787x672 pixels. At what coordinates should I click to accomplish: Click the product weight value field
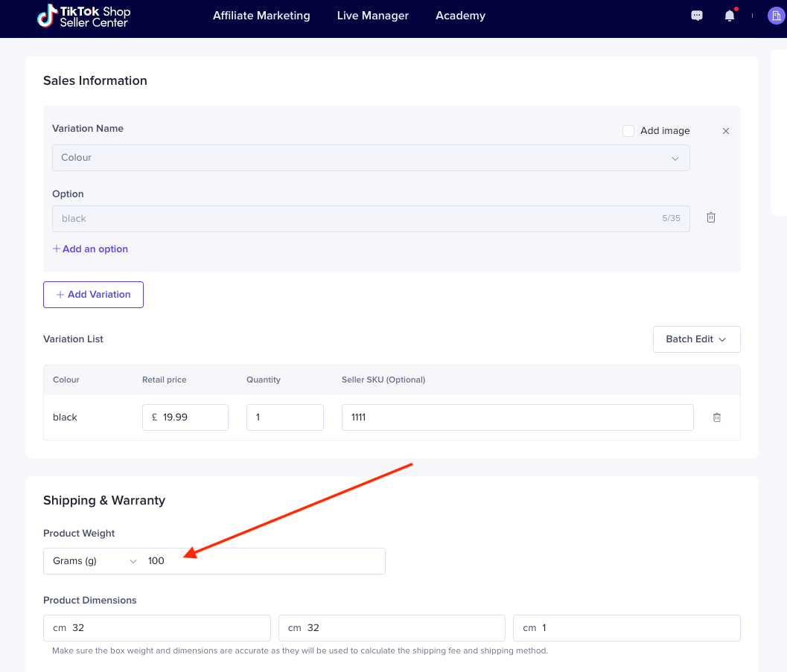(x=264, y=561)
